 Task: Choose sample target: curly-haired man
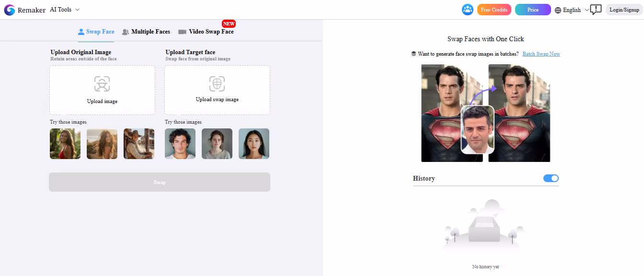coord(180,144)
